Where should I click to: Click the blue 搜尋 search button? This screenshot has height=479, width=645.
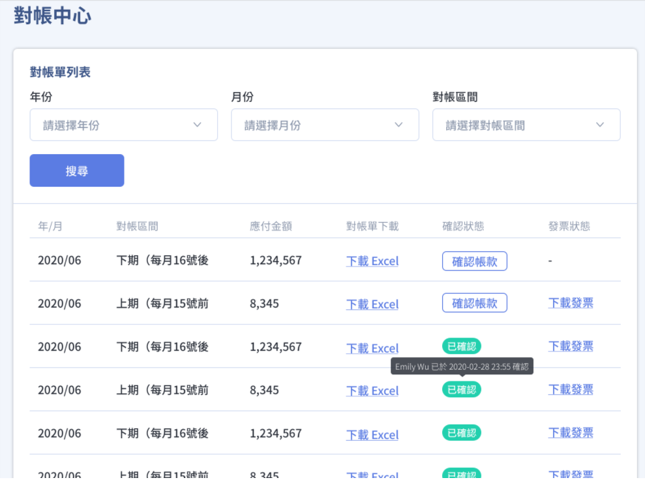click(77, 171)
